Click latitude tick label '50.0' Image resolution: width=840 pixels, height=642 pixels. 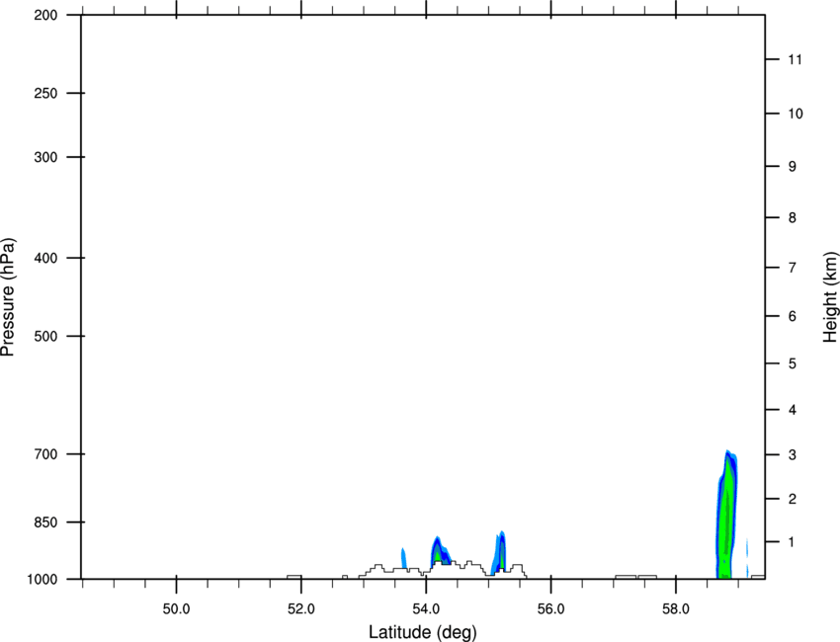tap(176, 609)
